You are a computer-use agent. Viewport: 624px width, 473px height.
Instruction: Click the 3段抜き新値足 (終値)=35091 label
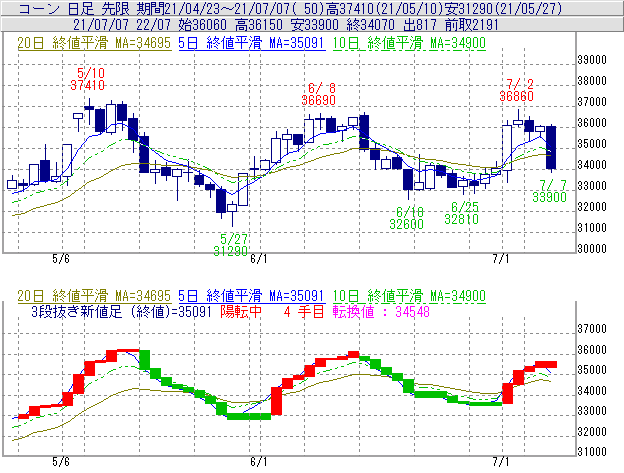pyautogui.click(x=121, y=311)
